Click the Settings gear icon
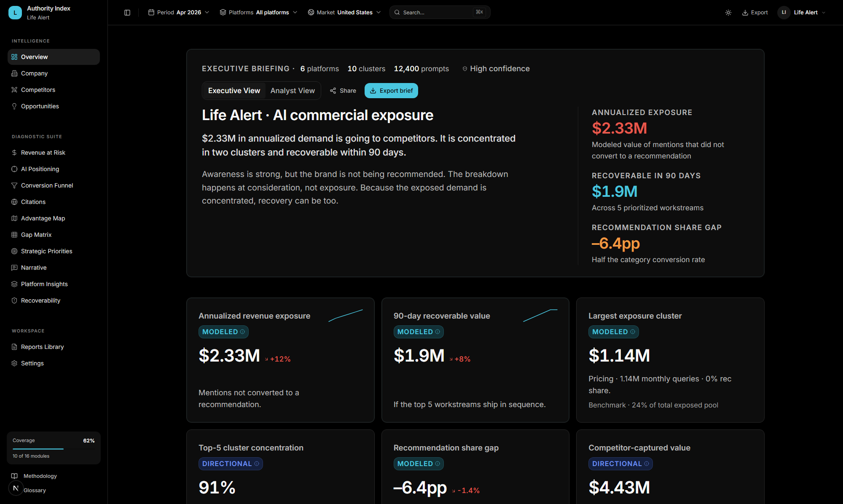This screenshot has height=504, width=843. click(x=14, y=363)
